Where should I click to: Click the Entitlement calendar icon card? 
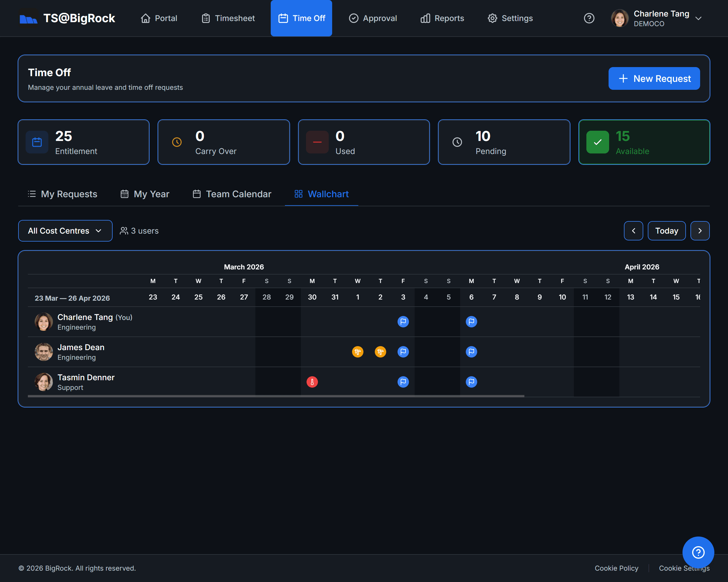coord(37,142)
